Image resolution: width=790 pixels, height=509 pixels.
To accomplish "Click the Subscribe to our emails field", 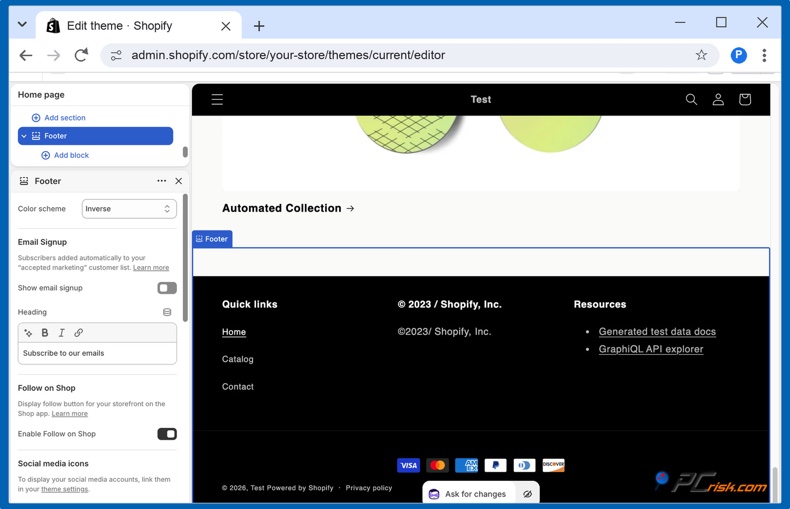I will 97,353.
